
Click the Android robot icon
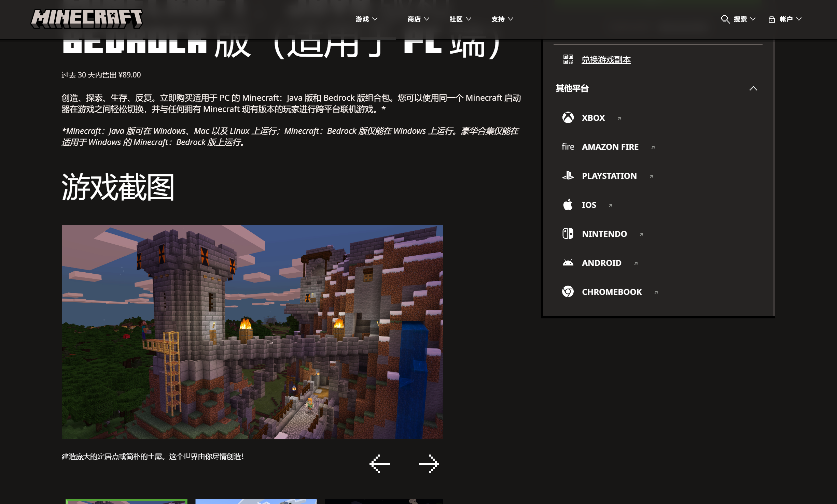568,263
